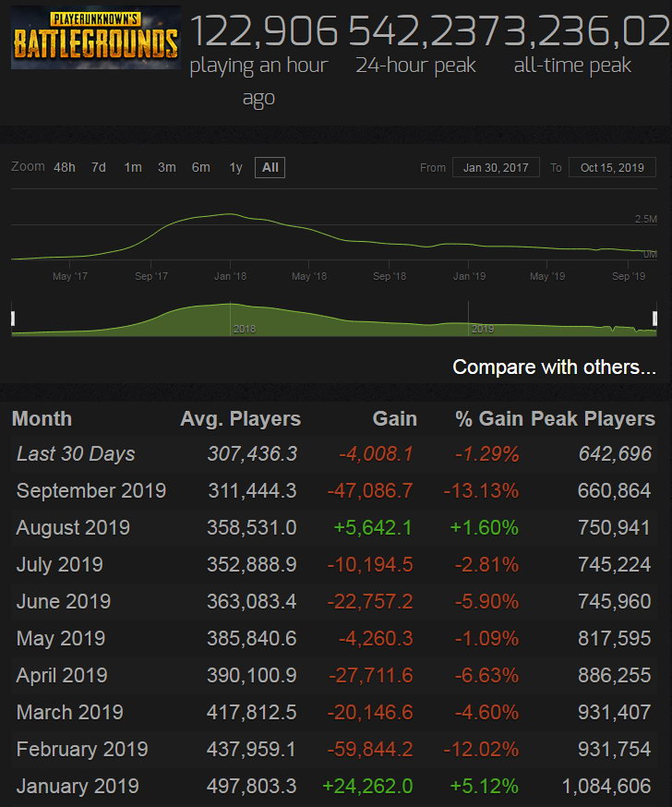Open the Compare with others link
Screen dimensions: 672x807
click(554, 367)
